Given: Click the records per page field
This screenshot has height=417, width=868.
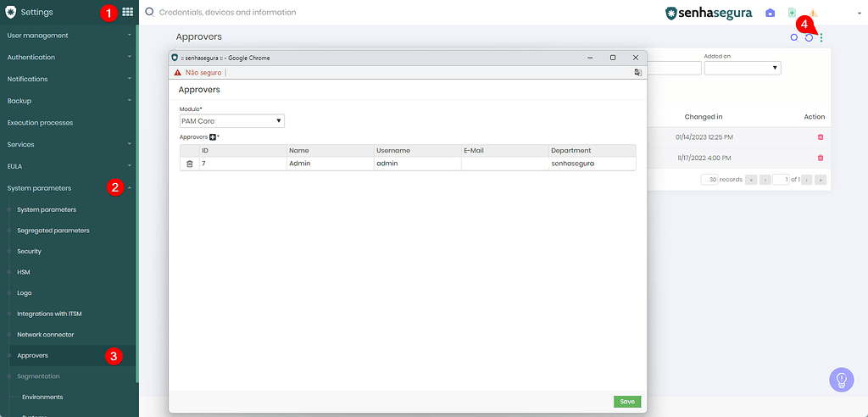Looking at the screenshot, I should [709, 180].
